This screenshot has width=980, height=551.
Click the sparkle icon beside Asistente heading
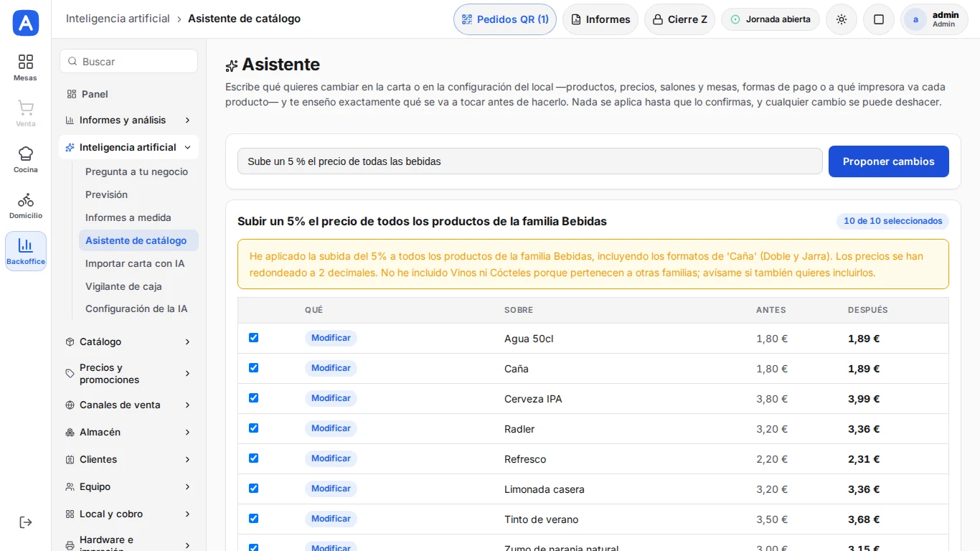tap(232, 66)
